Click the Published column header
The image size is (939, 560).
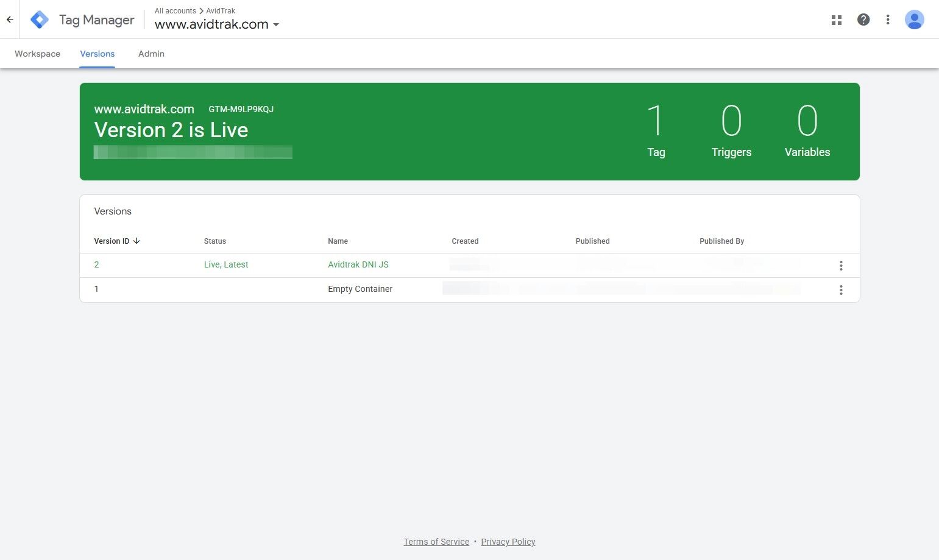pyautogui.click(x=593, y=241)
